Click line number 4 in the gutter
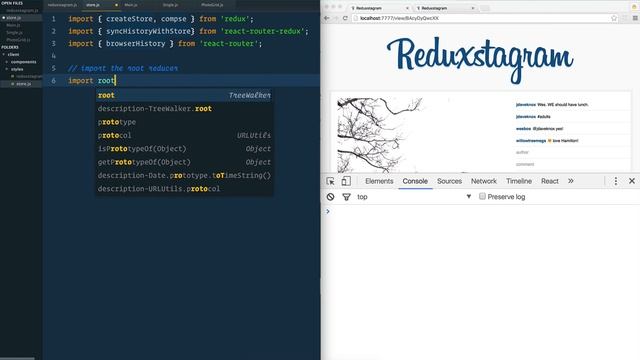The width and height of the screenshot is (640, 360). [x=53, y=56]
